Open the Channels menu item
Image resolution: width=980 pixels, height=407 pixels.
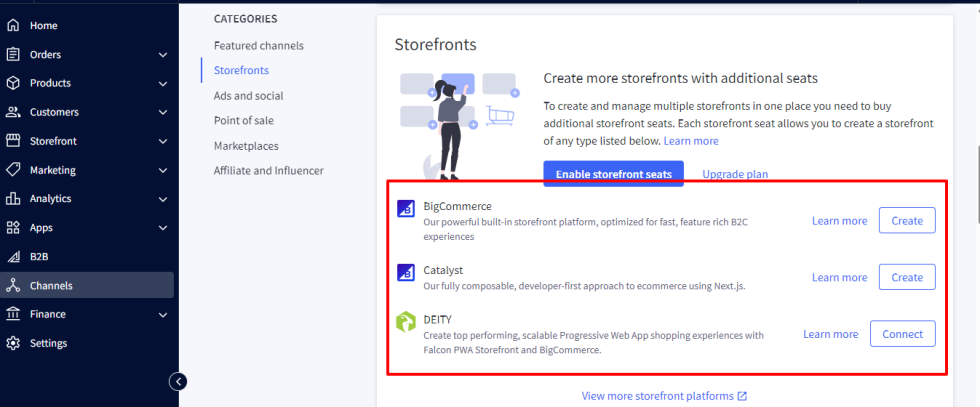pos(51,285)
